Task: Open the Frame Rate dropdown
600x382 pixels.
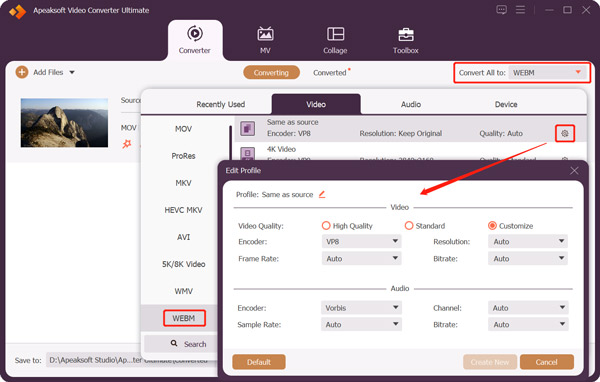Action: (x=362, y=259)
